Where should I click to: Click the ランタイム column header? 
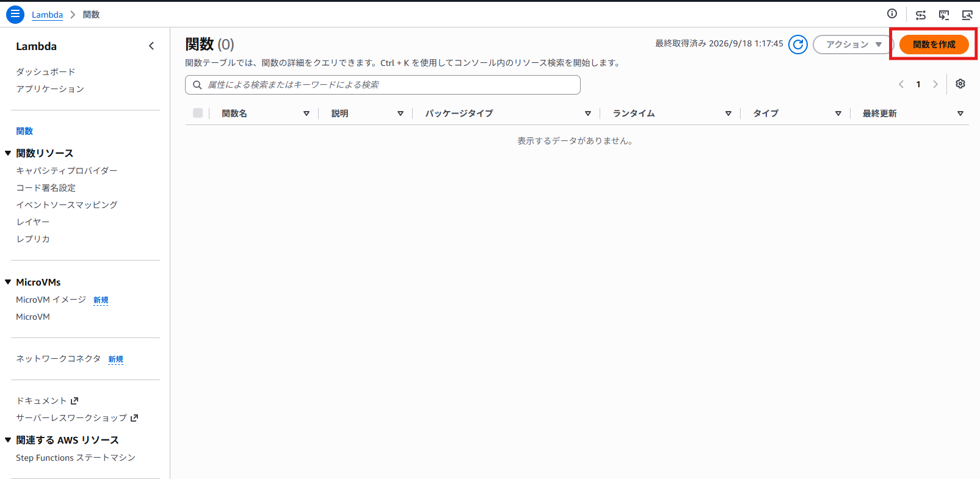[x=634, y=113]
